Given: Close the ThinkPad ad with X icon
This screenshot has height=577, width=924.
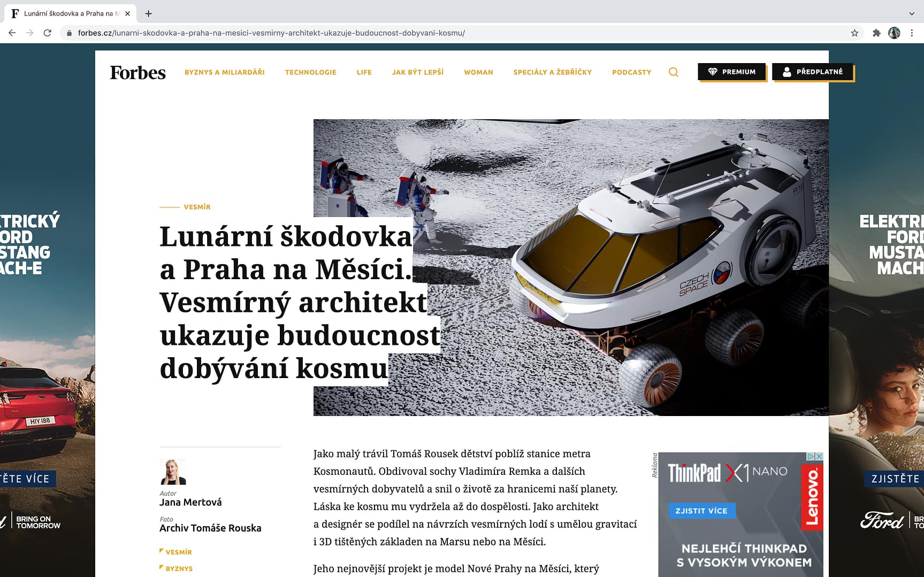Looking at the screenshot, I should (x=819, y=457).
